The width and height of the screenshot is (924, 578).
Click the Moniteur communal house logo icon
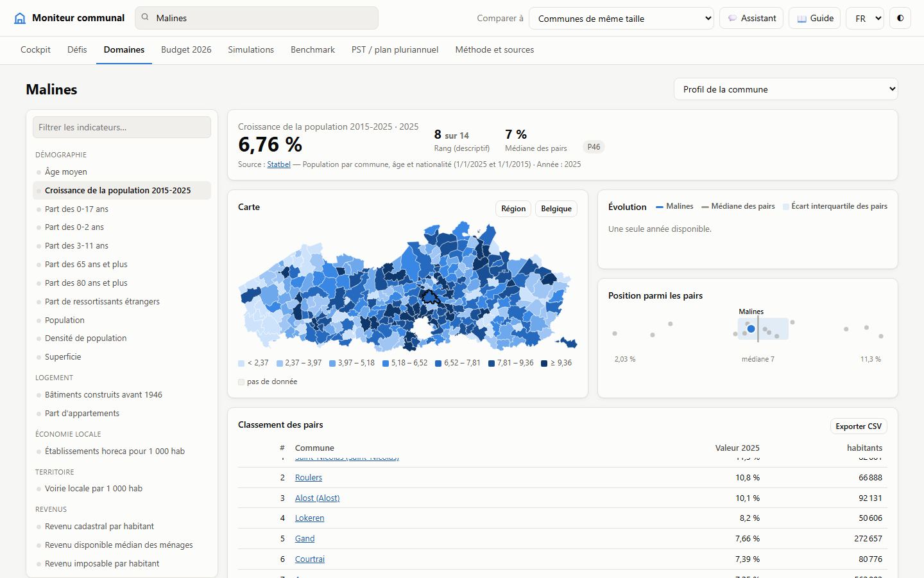coord(20,18)
